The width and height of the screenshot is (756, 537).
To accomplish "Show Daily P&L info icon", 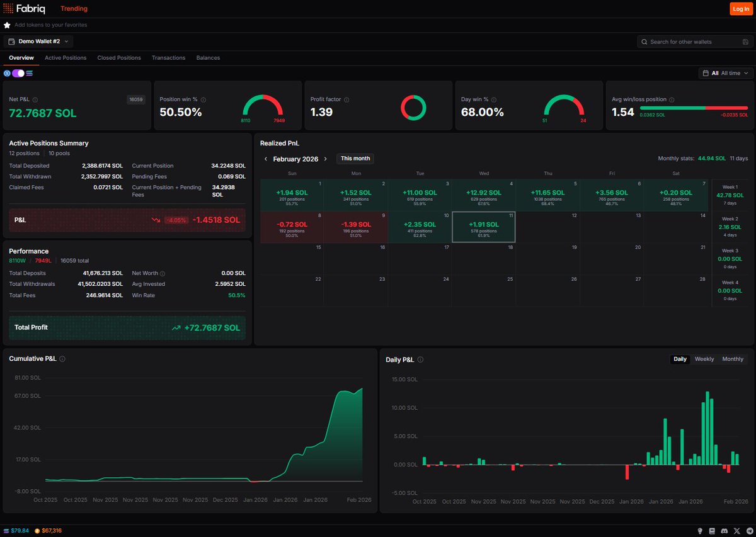I will click(x=420, y=359).
